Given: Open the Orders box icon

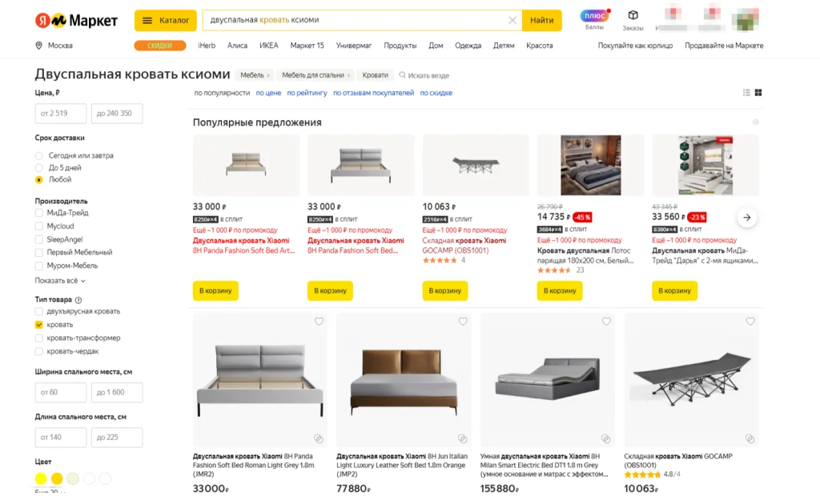Looking at the screenshot, I should pyautogui.click(x=633, y=16).
